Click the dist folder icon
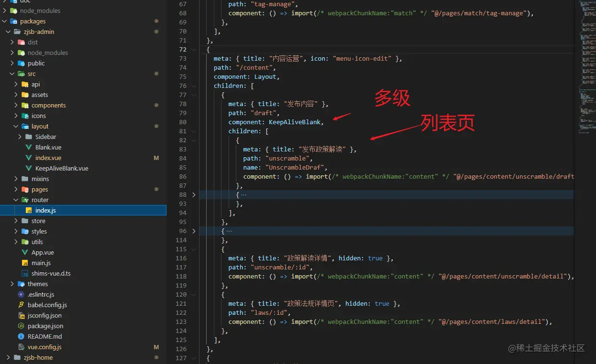Screen dimensions: 596x364 tap(21, 42)
